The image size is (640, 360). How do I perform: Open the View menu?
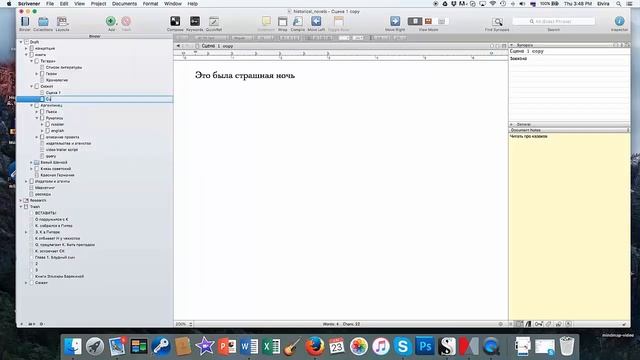click(80, 4)
